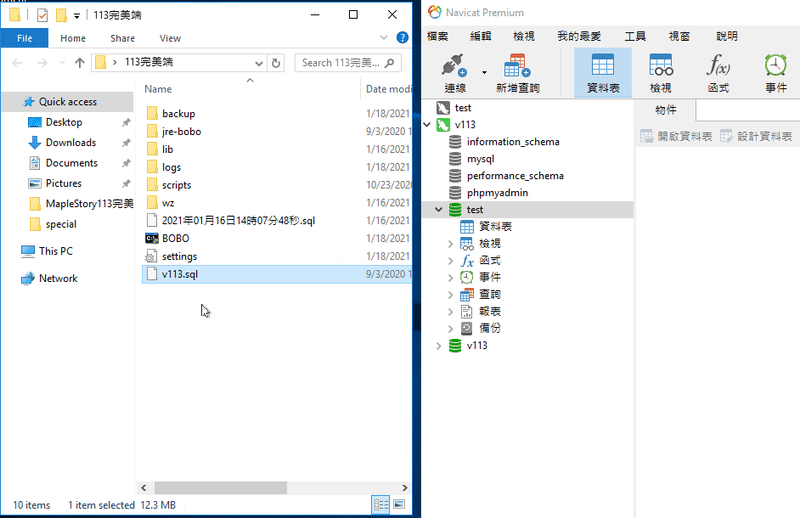Open the 檢視 menu in Navicat
The width and height of the screenshot is (800, 518).
click(523, 36)
